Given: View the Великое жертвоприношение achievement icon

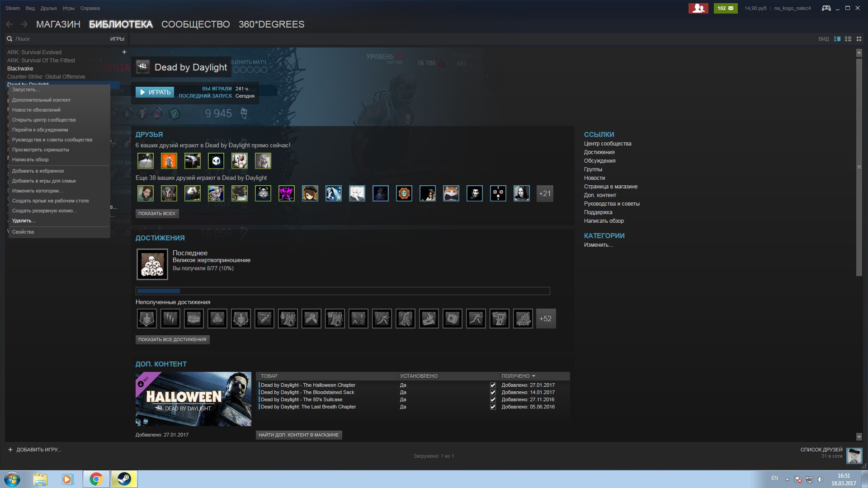Looking at the screenshot, I should (152, 264).
